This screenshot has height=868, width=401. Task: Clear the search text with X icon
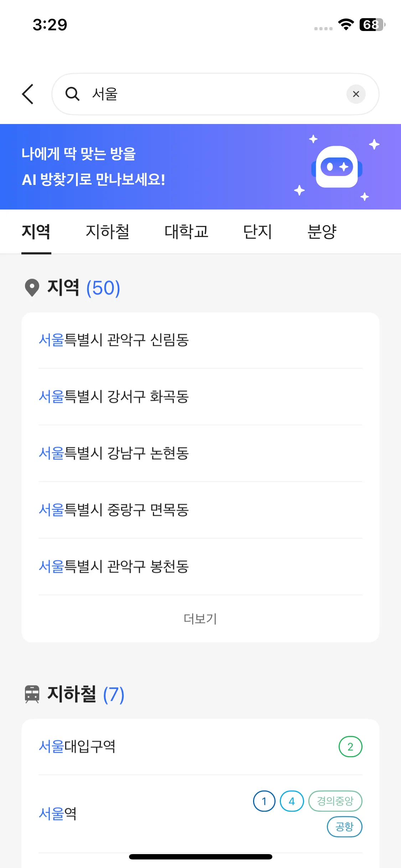coord(356,94)
